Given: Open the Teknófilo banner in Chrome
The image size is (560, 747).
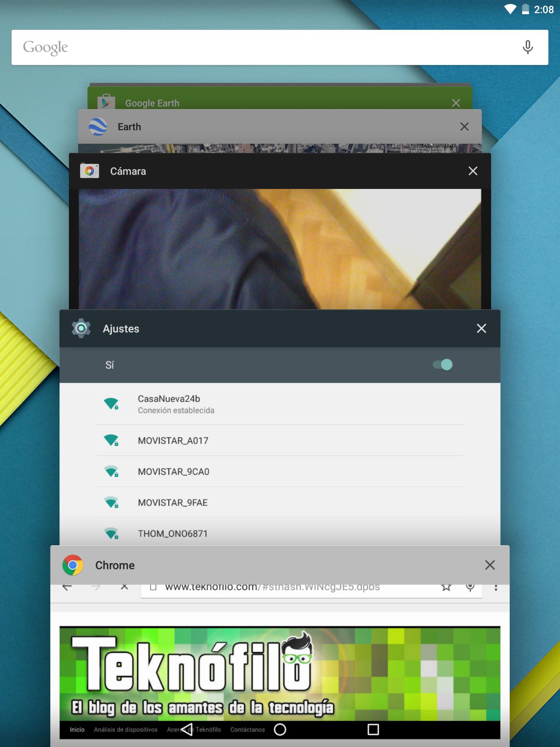Looking at the screenshot, I should pos(280,673).
